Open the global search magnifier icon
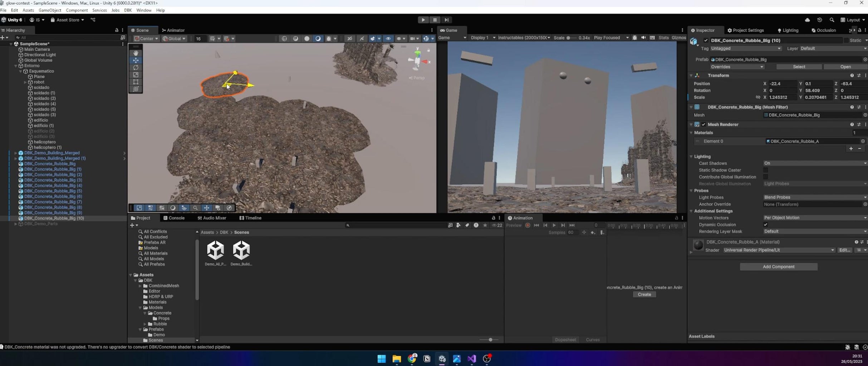The image size is (868, 366). tap(832, 20)
